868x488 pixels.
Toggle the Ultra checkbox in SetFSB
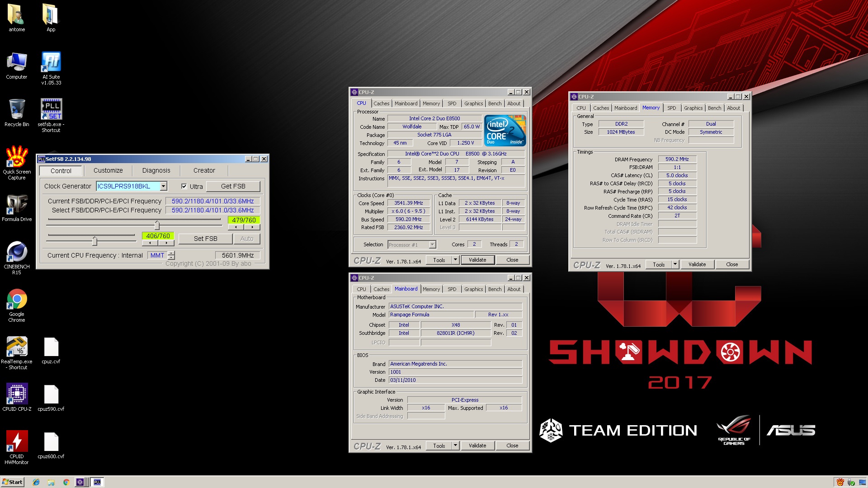(x=184, y=186)
